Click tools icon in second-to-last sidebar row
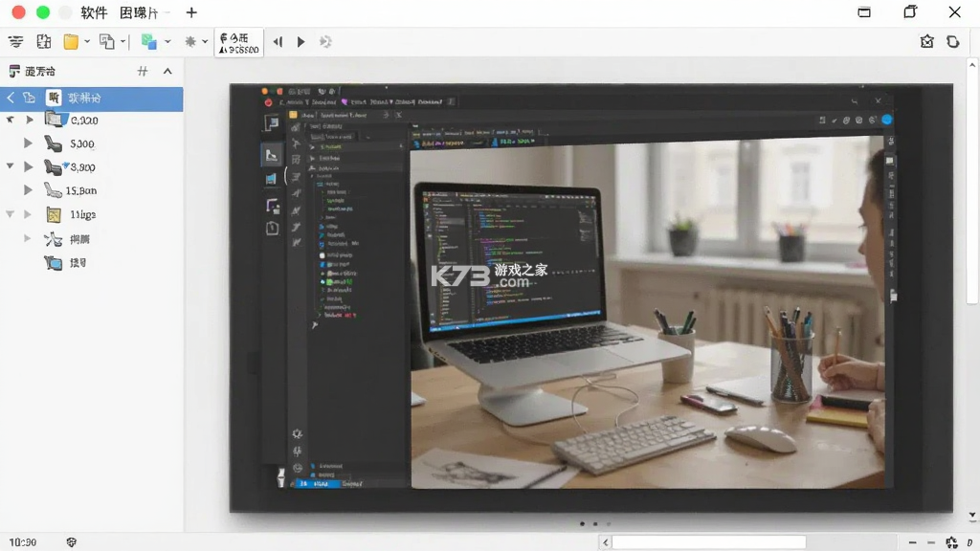 coord(54,239)
